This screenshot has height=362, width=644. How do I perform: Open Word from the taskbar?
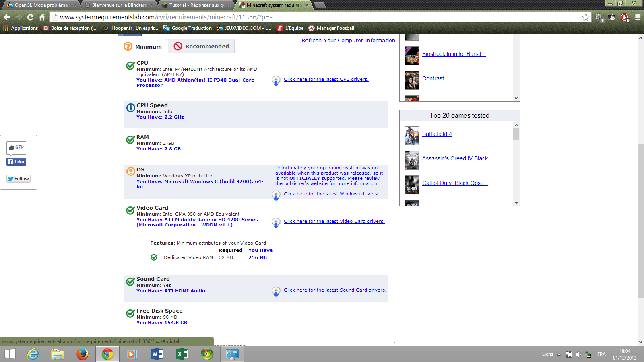pyautogui.click(x=157, y=354)
